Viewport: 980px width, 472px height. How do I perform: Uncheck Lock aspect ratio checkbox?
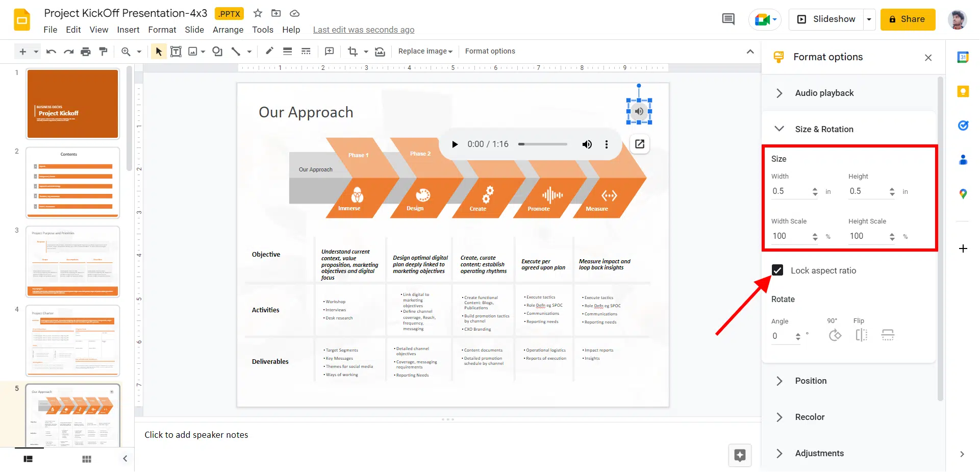click(x=777, y=270)
